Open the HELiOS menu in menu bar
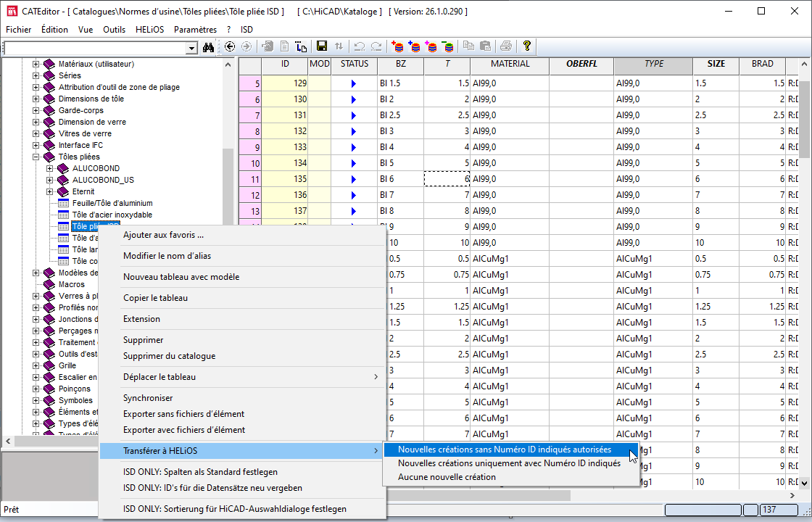Screen dimensions: 812x522 (150, 30)
